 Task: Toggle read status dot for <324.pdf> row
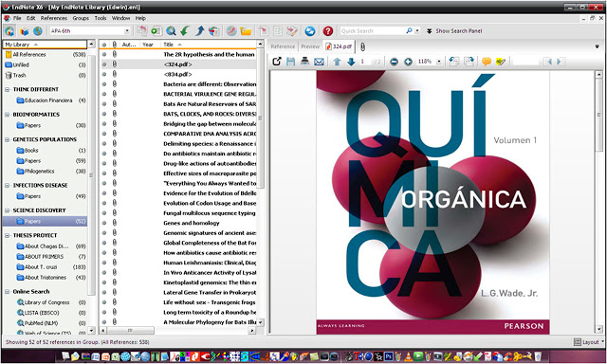(104, 64)
